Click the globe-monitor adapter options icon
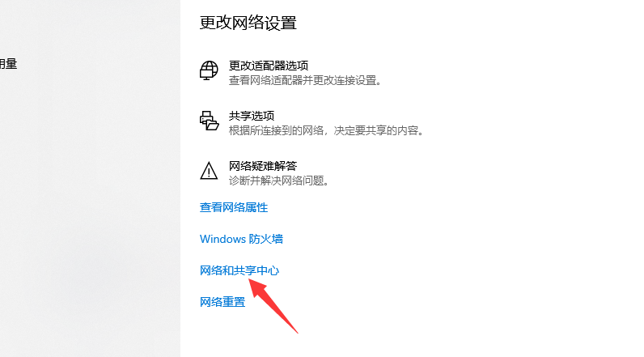 tap(209, 70)
